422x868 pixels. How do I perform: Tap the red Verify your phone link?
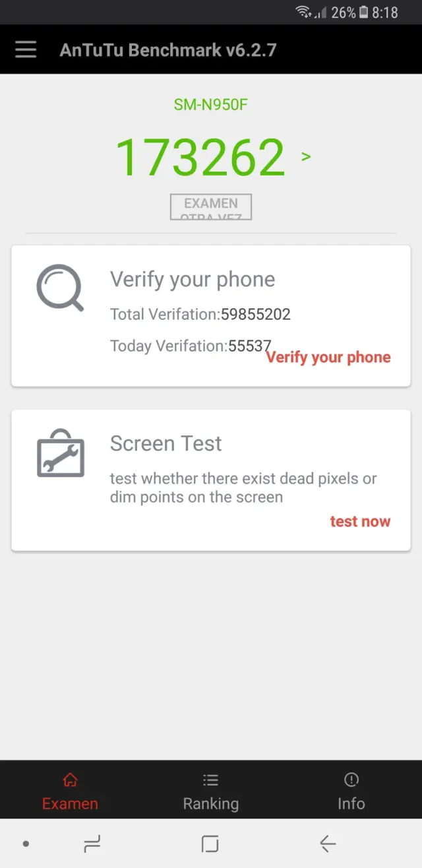click(x=328, y=357)
